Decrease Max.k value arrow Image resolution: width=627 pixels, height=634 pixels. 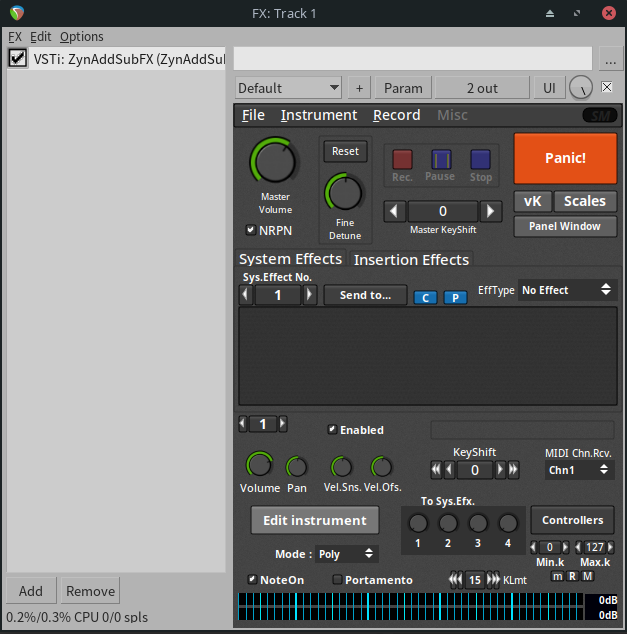[578, 547]
